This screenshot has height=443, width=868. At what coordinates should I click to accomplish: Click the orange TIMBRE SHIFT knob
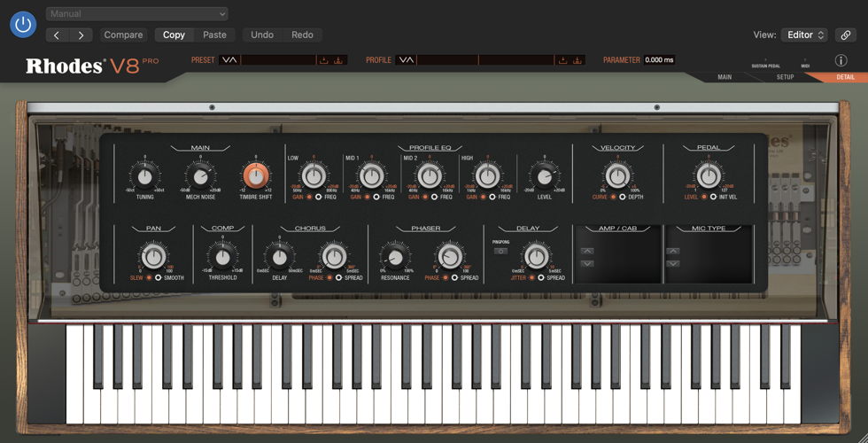[x=256, y=176]
